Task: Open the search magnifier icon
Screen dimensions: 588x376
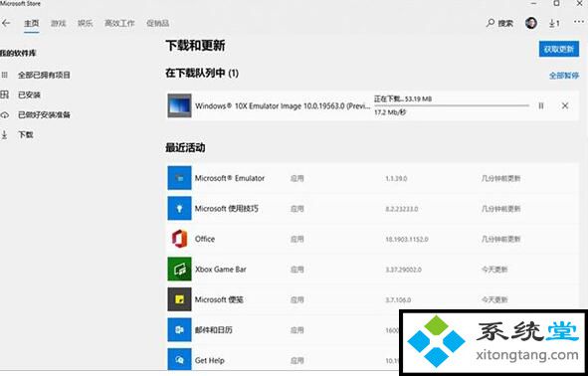Action: coord(490,23)
